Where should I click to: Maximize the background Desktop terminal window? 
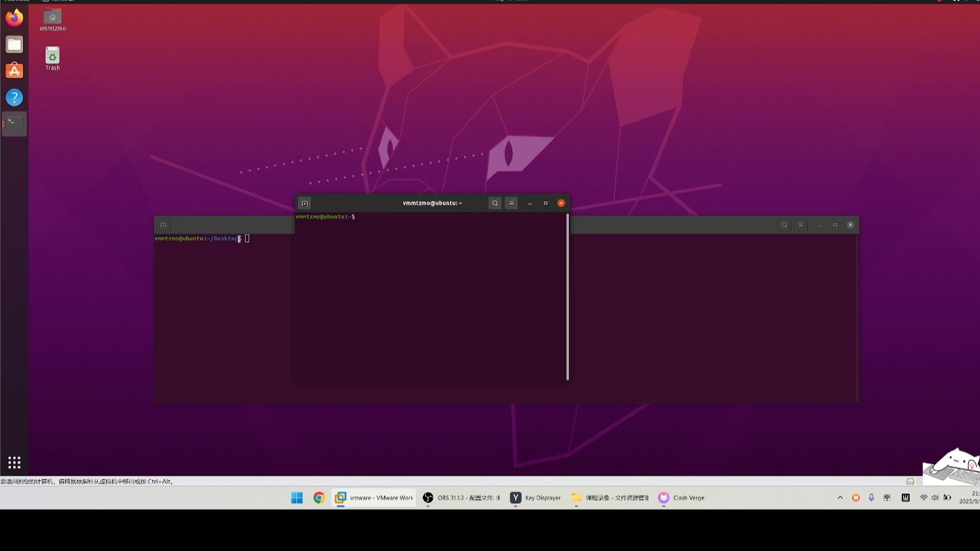[x=835, y=225]
